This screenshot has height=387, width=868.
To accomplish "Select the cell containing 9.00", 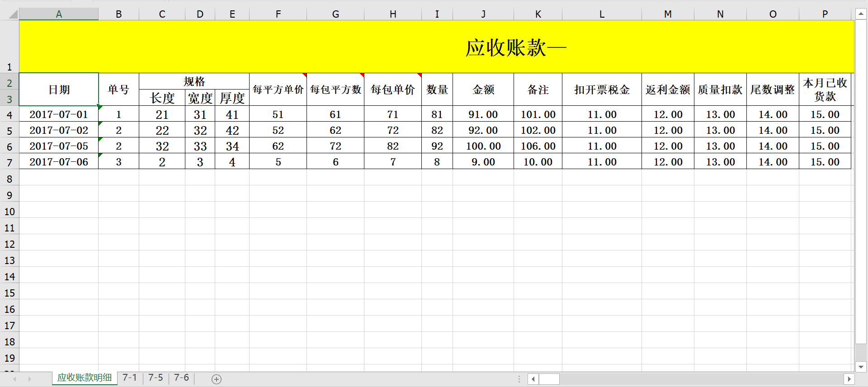I will 483,161.
